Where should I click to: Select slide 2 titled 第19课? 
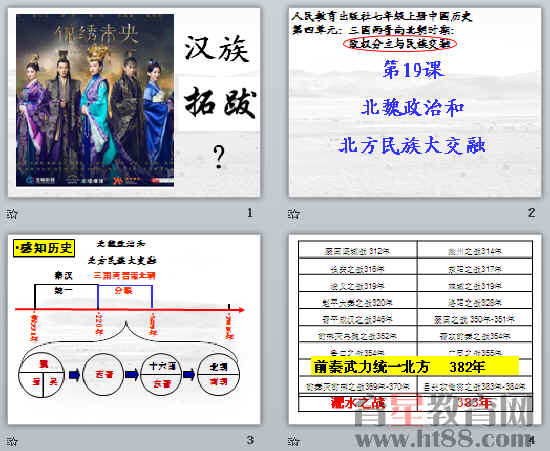coord(415,102)
